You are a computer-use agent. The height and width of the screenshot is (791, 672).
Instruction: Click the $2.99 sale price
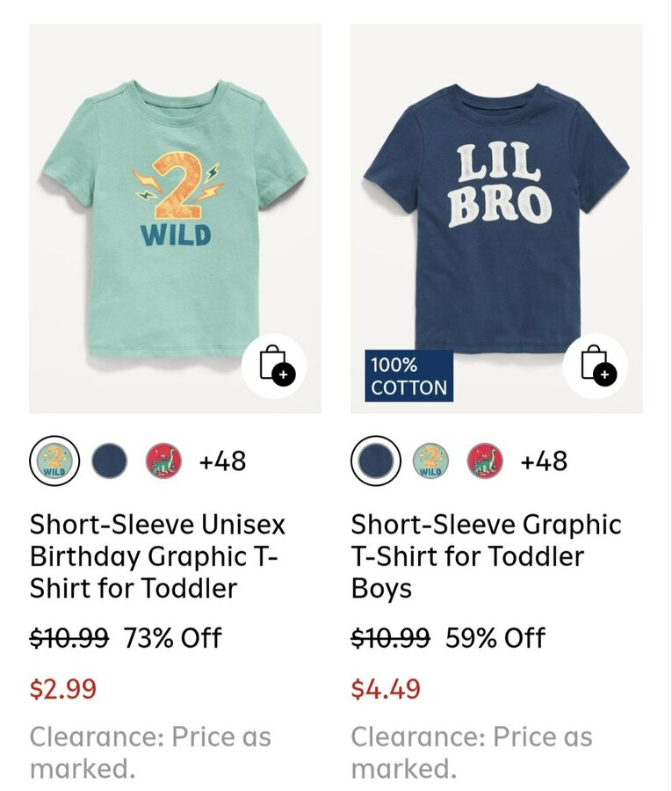63,689
